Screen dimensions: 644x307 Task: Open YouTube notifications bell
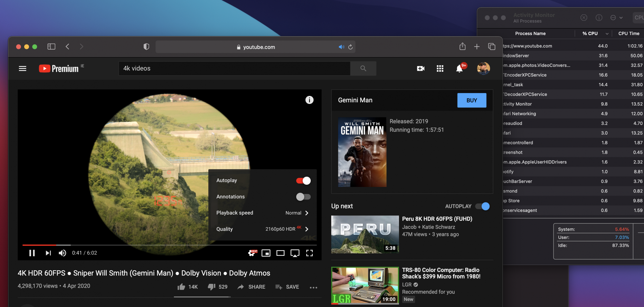pyautogui.click(x=459, y=69)
